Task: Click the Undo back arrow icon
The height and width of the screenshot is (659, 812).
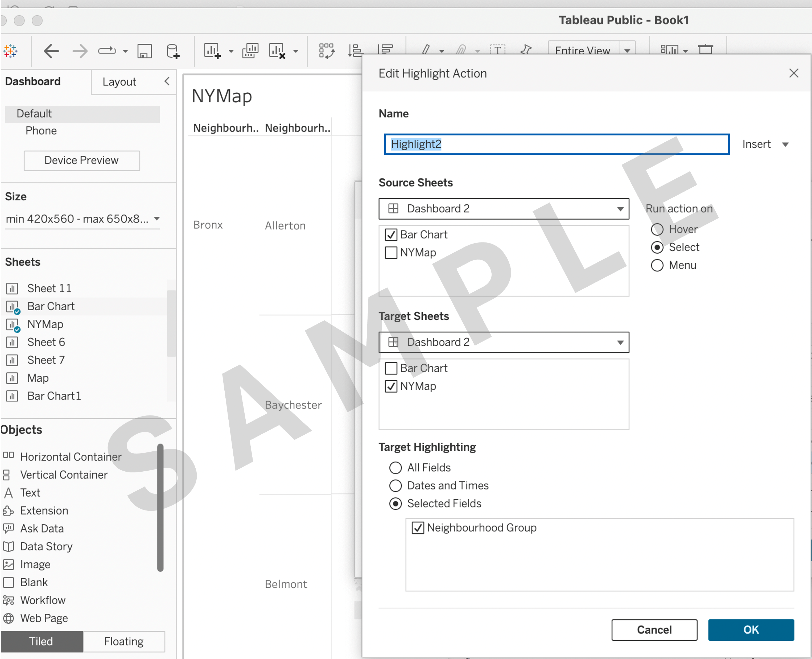Action: (x=51, y=51)
